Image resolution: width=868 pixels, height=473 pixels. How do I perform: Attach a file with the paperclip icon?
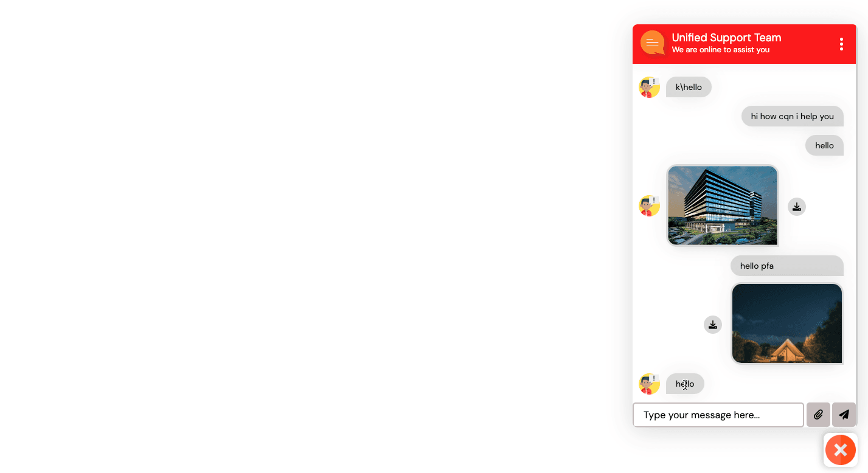click(818, 415)
